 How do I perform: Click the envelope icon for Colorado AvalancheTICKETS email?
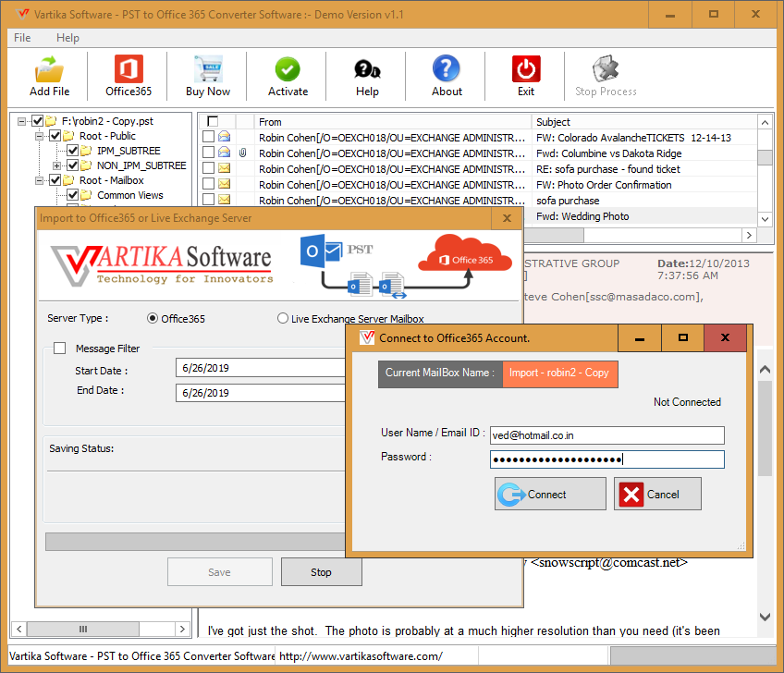pos(225,137)
